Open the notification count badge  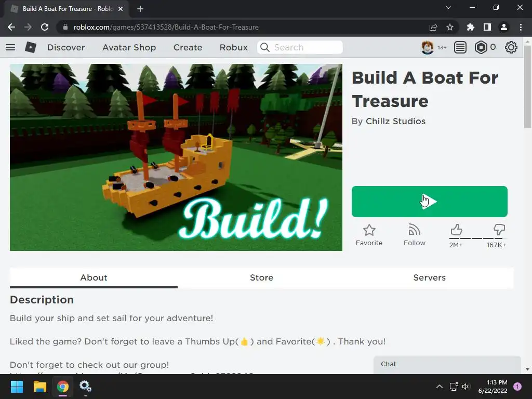[517, 387]
